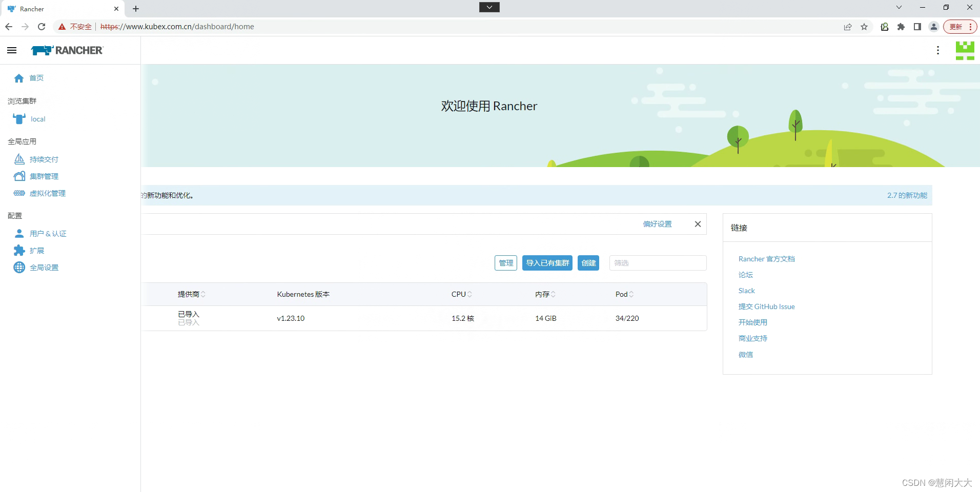Click the share page icon in address bar

[x=848, y=27]
